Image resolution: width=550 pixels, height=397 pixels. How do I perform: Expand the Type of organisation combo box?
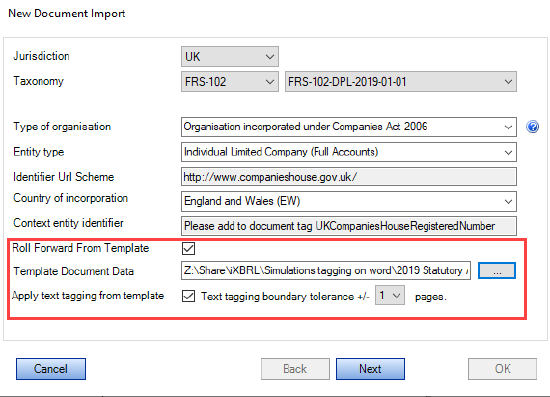[x=349, y=127]
